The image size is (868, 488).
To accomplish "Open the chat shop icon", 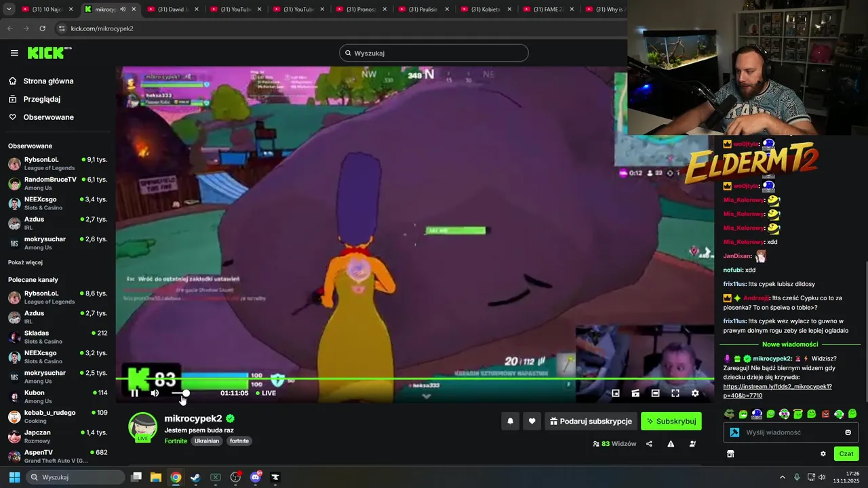I will coord(730,454).
